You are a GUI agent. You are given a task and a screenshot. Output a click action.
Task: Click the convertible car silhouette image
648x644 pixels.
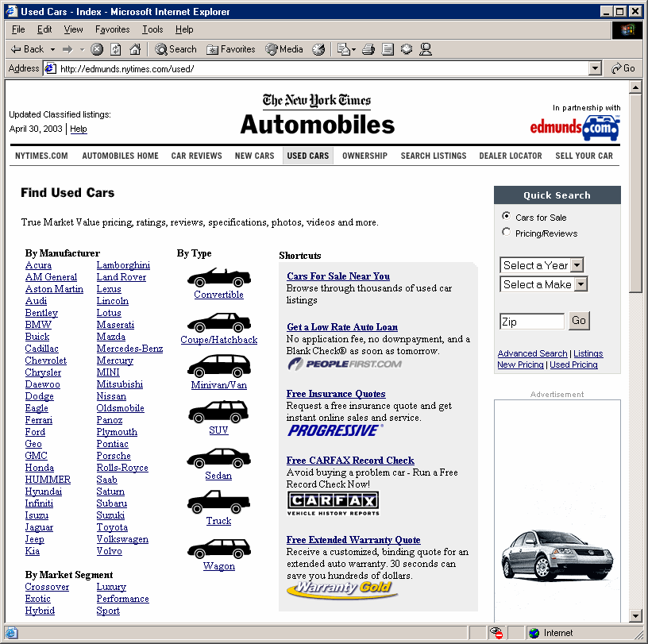[x=219, y=277]
